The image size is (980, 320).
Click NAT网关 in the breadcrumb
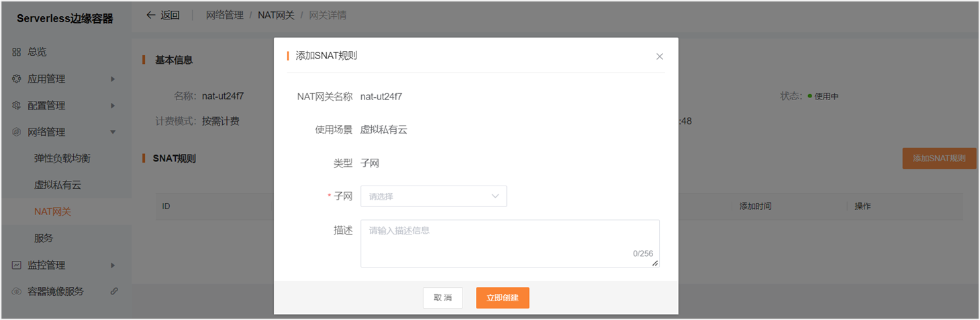coord(277,15)
